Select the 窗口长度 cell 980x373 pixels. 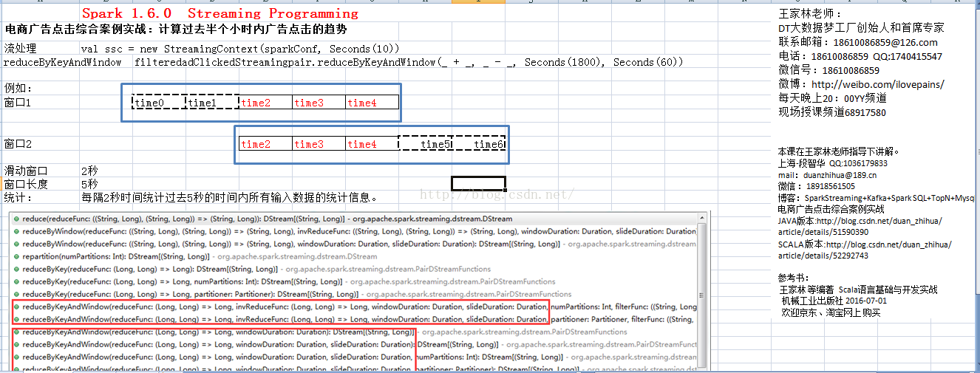(x=25, y=184)
